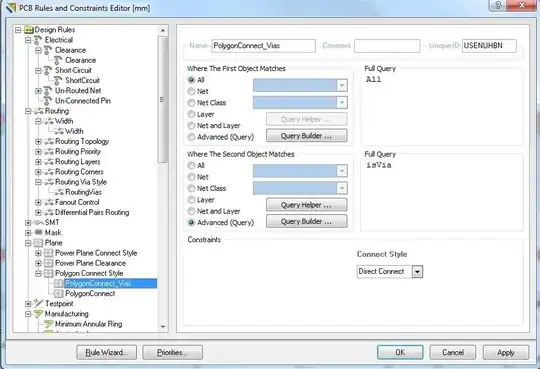The height and width of the screenshot is (369, 540).
Task: Click the SMT category icon
Action: [x=39, y=223]
